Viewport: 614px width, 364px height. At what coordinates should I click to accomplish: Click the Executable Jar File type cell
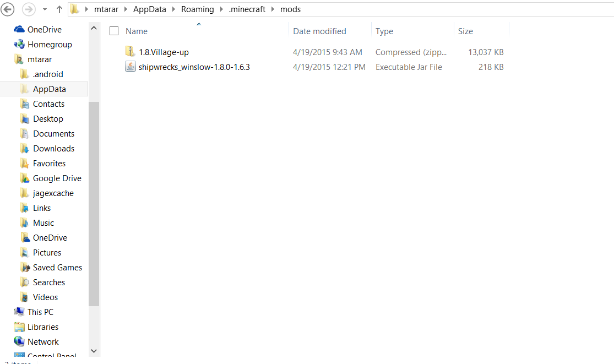409,67
